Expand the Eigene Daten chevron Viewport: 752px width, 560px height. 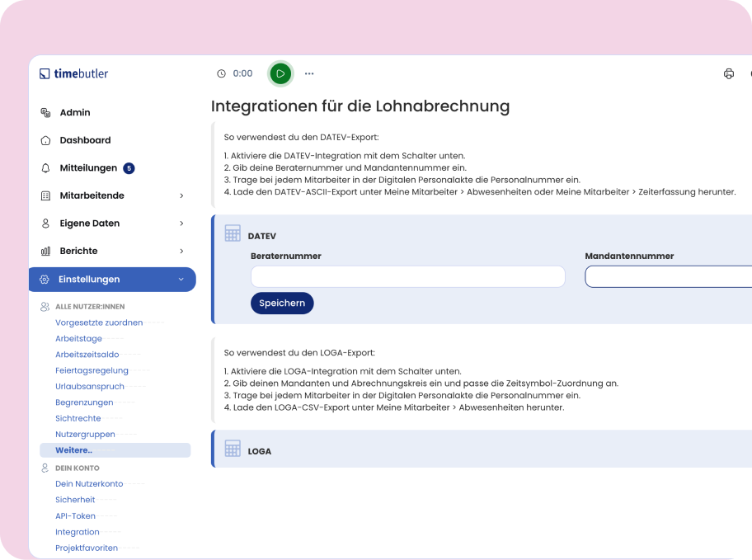pyautogui.click(x=181, y=224)
